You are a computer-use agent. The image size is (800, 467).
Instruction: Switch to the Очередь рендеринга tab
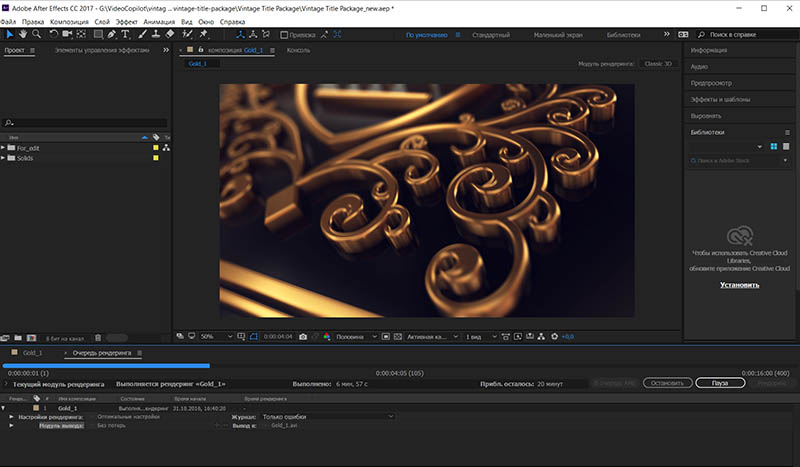pyautogui.click(x=102, y=353)
